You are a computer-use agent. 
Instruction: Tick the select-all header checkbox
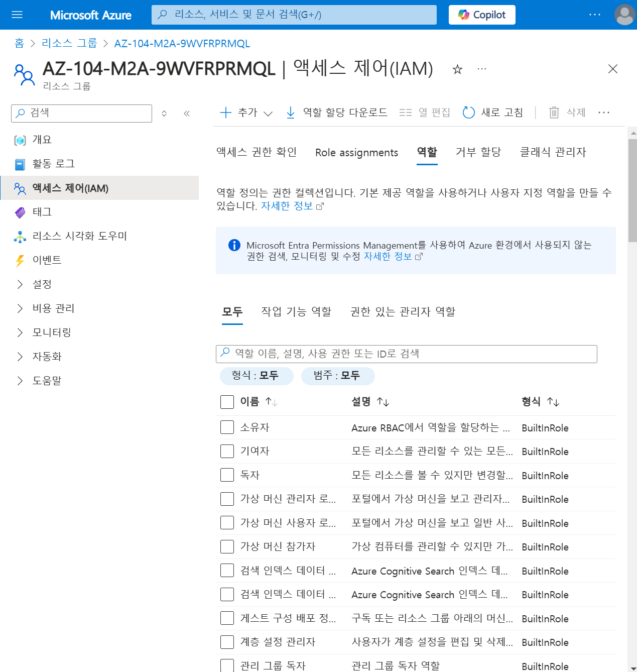pos(227,402)
